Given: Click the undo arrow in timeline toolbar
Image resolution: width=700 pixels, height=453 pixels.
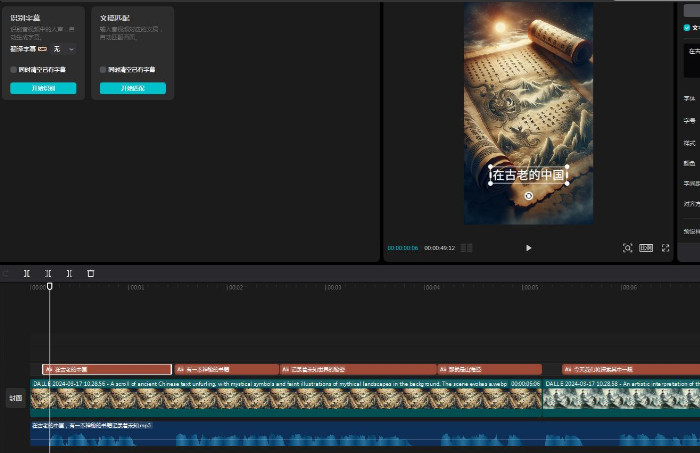Looking at the screenshot, I should tap(6, 273).
